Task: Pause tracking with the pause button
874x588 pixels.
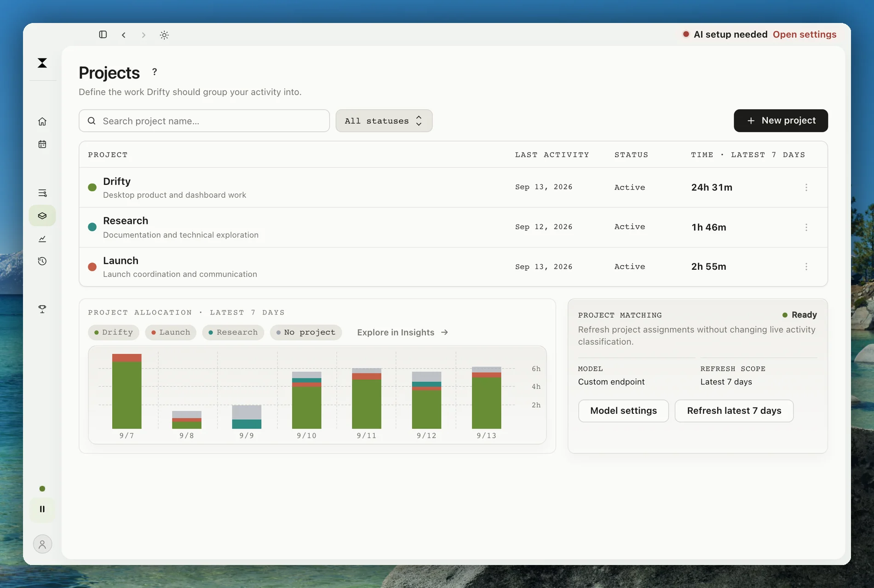Action: [42, 509]
